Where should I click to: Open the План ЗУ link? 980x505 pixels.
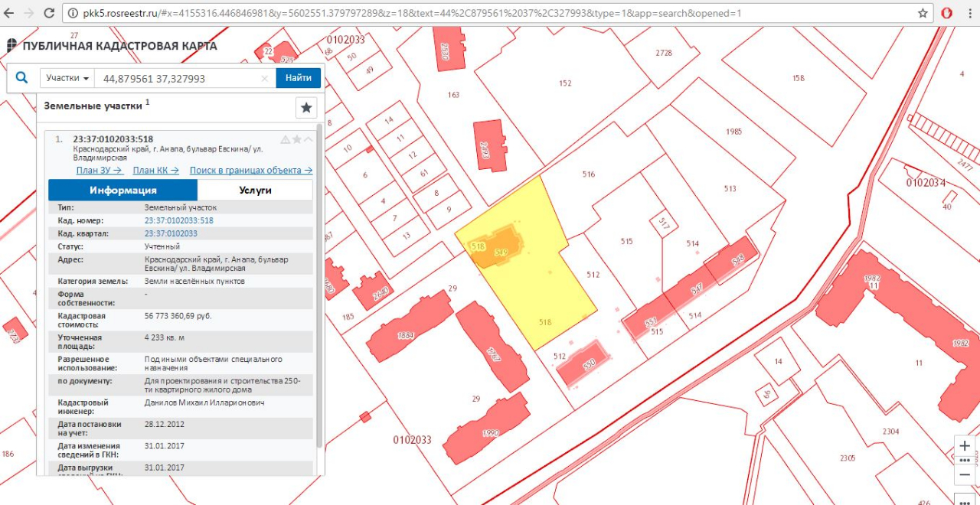[100, 171]
